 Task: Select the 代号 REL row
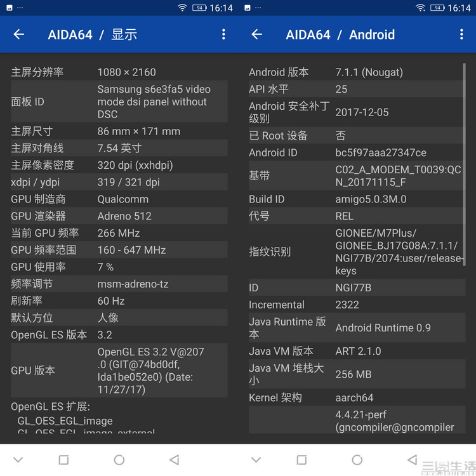coord(357,216)
